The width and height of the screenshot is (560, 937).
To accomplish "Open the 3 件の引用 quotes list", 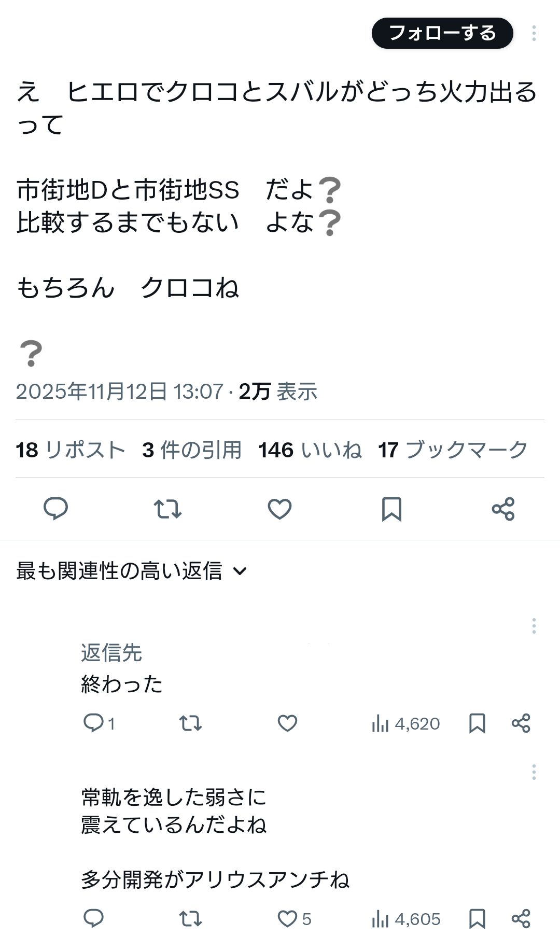I will coord(192,450).
